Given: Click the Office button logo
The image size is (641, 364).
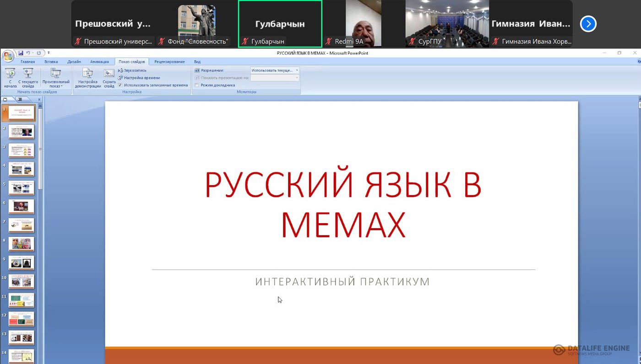Looking at the screenshot, I should (8, 56).
